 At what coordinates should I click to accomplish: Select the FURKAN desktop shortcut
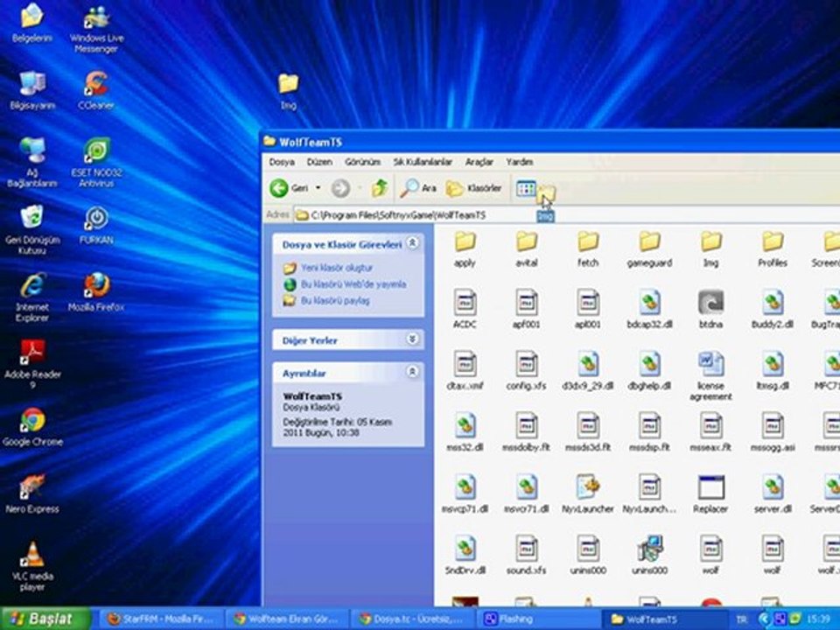tap(96, 225)
